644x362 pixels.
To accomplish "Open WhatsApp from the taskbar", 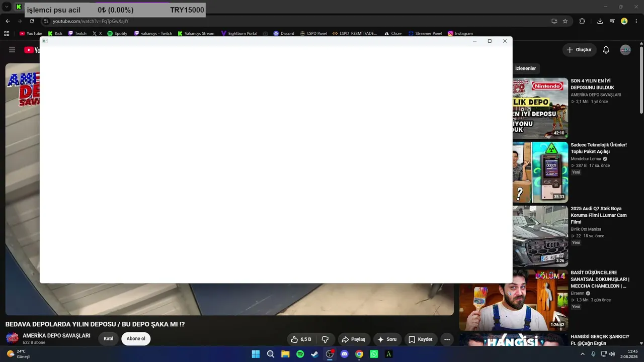I will pyautogui.click(x=374, y=354).
